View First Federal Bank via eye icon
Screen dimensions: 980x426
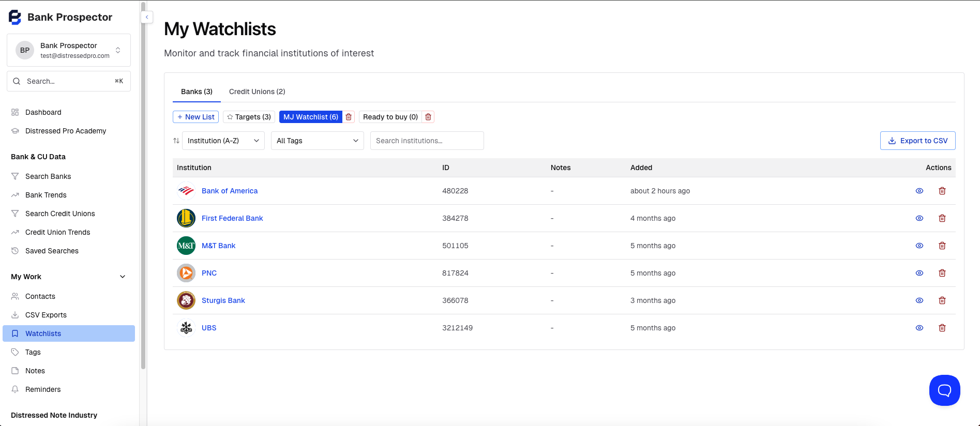tap(919, 218)
